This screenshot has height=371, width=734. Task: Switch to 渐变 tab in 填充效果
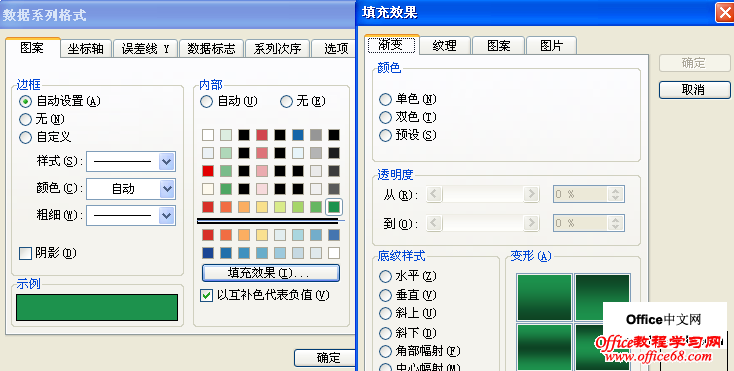tap(391, 45)
